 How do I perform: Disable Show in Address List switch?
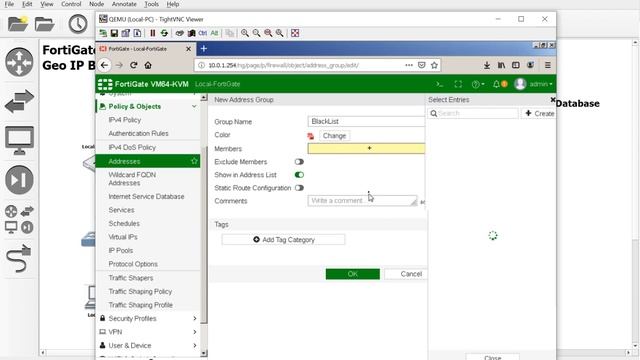click(299, 175)
